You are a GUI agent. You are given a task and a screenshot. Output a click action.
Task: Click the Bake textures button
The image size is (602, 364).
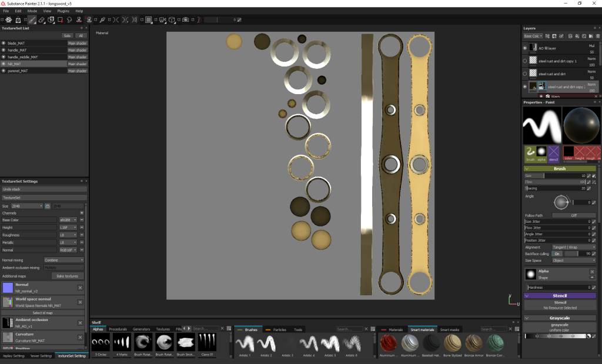[x=67, y=276]
